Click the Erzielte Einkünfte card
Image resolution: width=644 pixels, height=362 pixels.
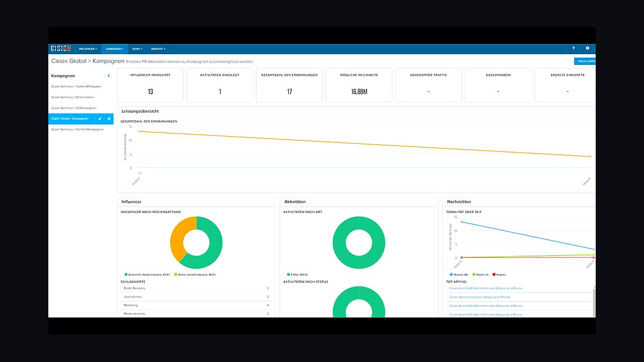[566, 85]
